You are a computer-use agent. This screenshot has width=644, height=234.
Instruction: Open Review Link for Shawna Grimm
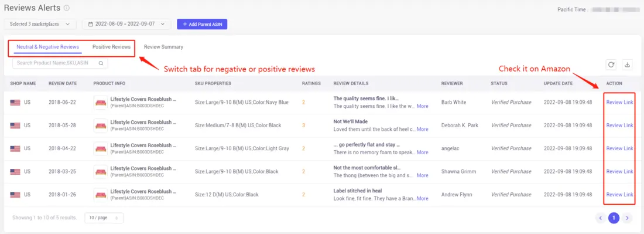point(619,171)
